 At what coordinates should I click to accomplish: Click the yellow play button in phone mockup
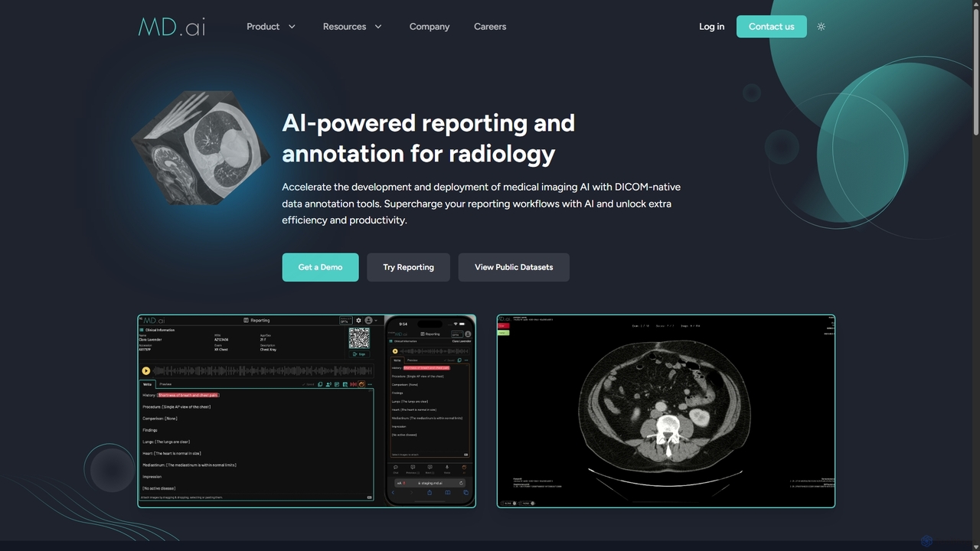(x=395, y=351)
